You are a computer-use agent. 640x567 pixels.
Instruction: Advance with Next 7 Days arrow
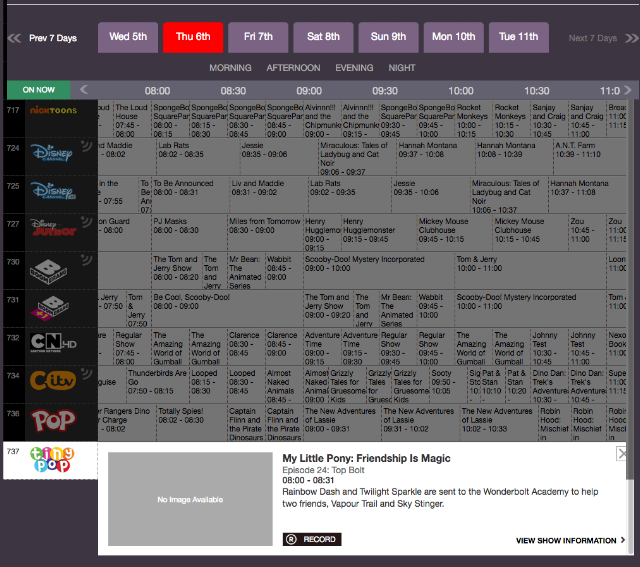(x=631, y=38)
